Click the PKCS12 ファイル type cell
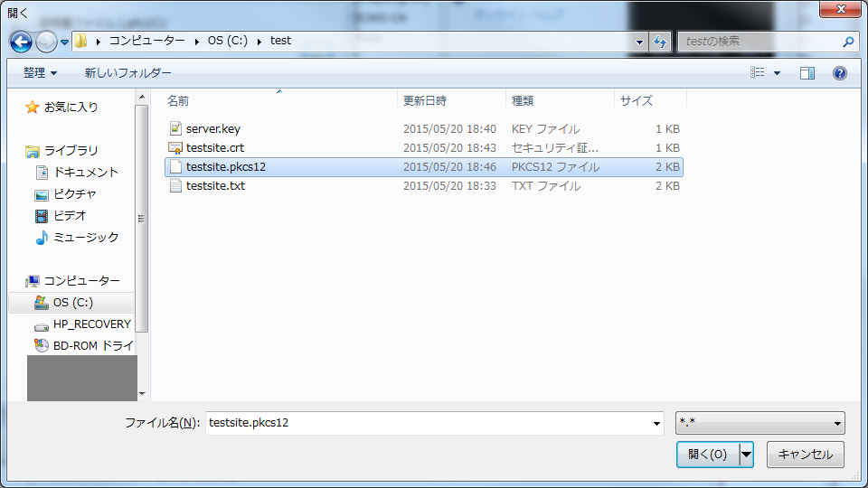 [x=555, y=166]
